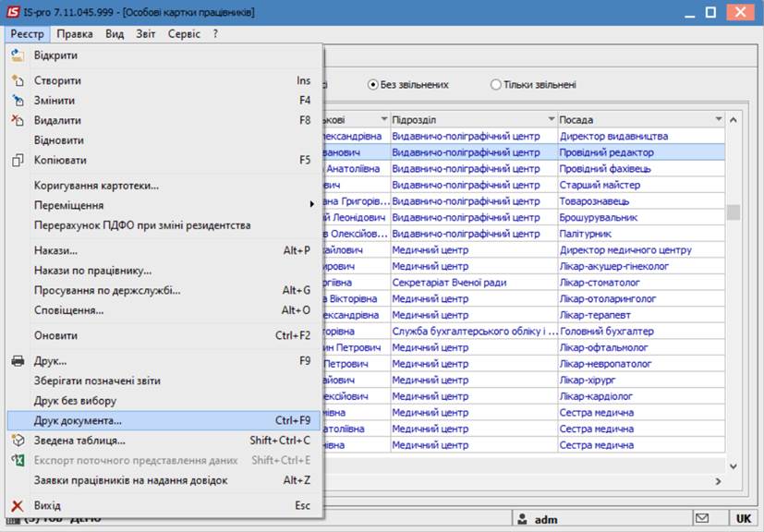Choose Друк документа menu entry
Viewport: 764px width, 532px height.
[x=164, y=420]
